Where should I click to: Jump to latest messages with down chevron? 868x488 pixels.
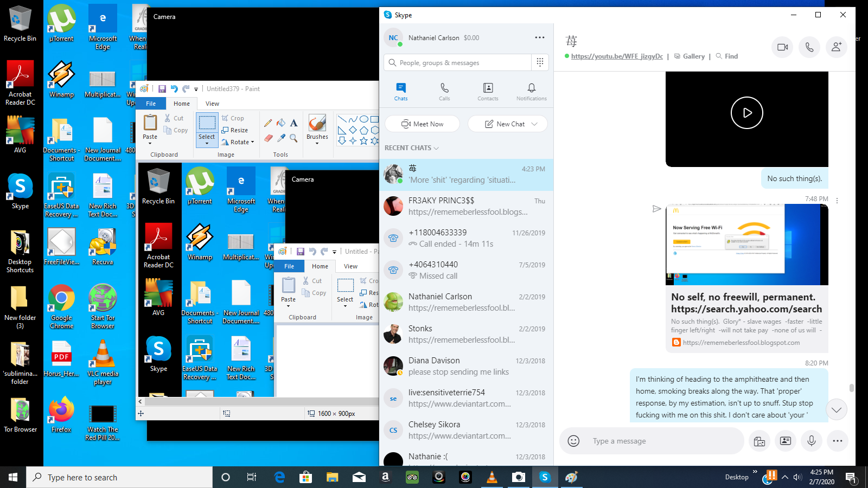(x=837, y=409)
